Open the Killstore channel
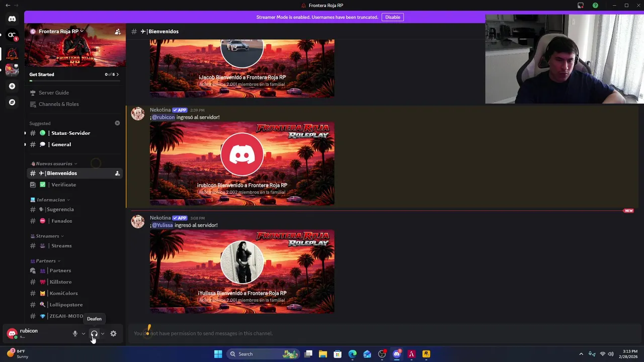The width and height of the screenshot is (644, 362). [x=74, y=282]
